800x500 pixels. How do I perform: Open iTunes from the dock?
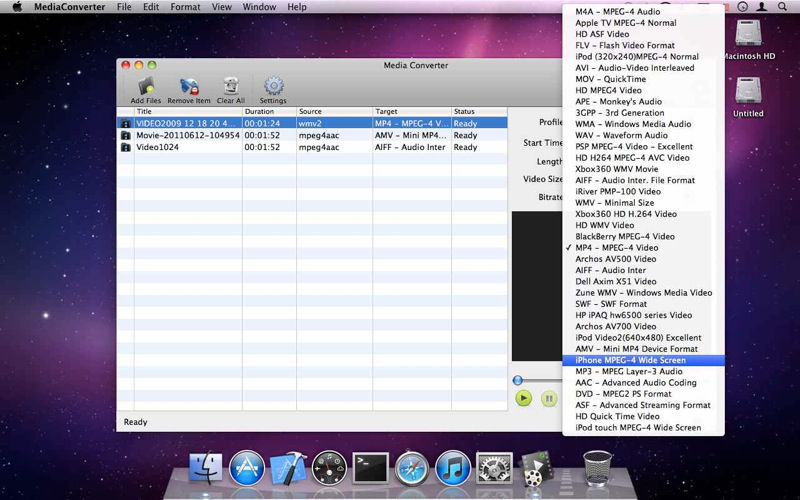453,467
